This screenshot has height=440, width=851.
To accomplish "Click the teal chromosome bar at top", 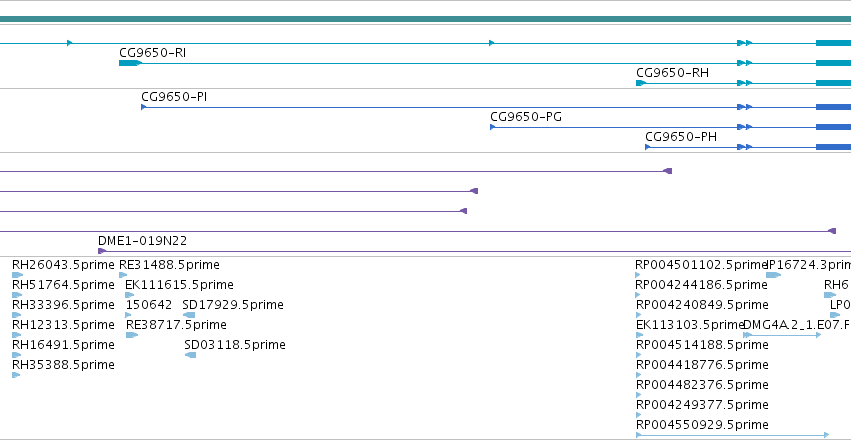I will (426, 19).
